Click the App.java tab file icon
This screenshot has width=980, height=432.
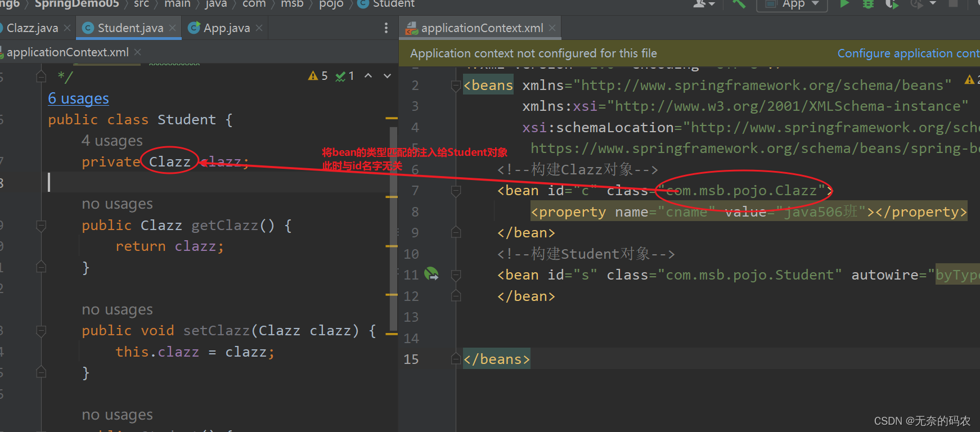pyautogui.click(x=194, y=28)
